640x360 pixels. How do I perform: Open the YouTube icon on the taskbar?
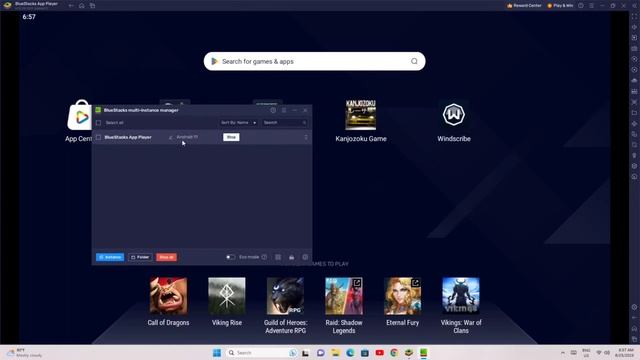click(379, 353)
